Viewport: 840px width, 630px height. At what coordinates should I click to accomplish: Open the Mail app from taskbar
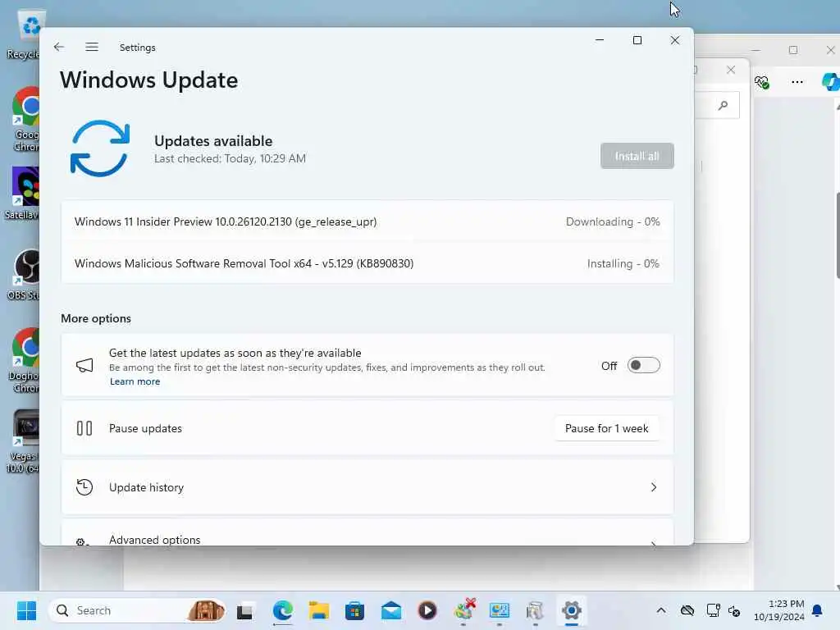[391, 610]
